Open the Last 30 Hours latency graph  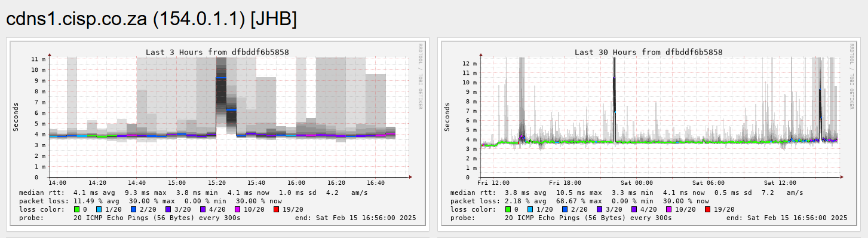pyautogui.click(x=650, y=133)
